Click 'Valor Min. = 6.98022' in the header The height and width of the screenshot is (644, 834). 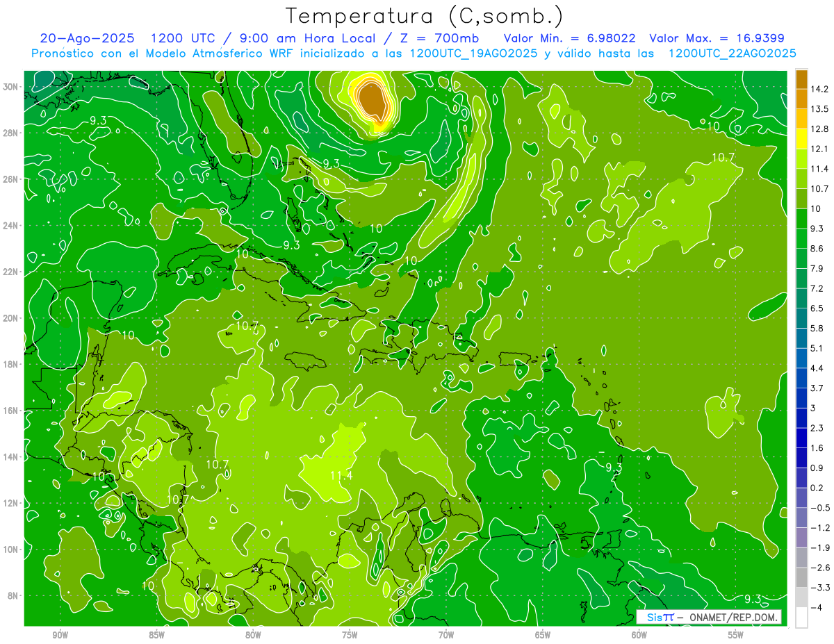pyautogui.click(x=569, y=38)
